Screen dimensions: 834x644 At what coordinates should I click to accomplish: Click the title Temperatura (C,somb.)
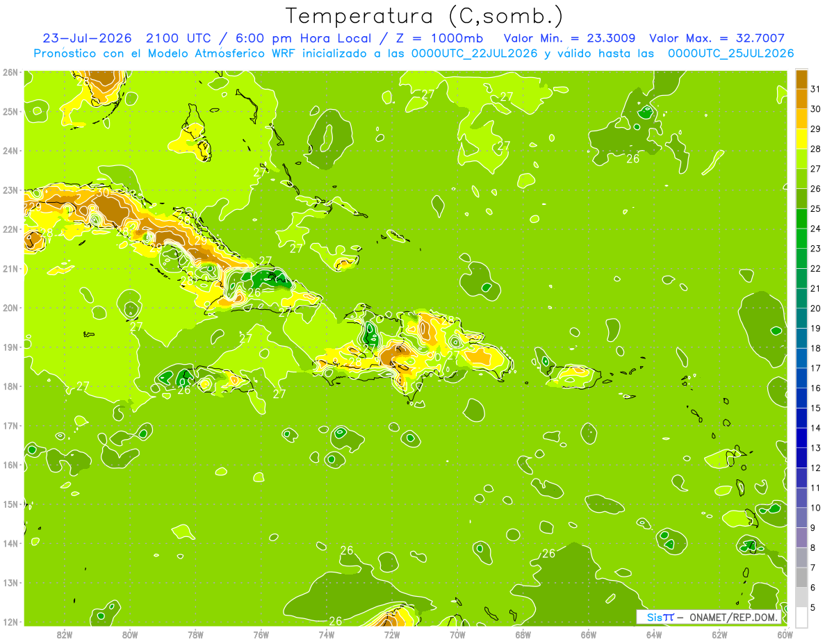[x=425, y=16]
